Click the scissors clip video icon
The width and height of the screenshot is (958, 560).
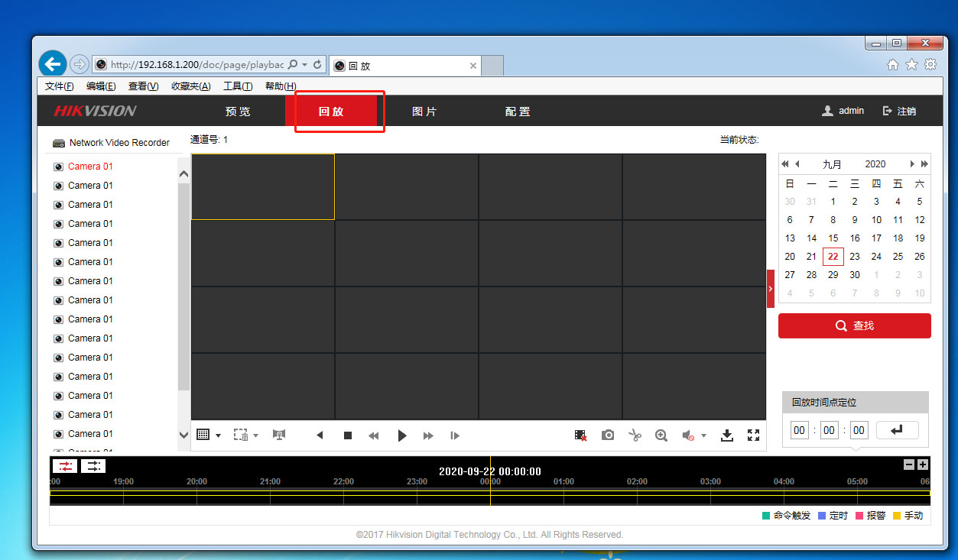635,435
